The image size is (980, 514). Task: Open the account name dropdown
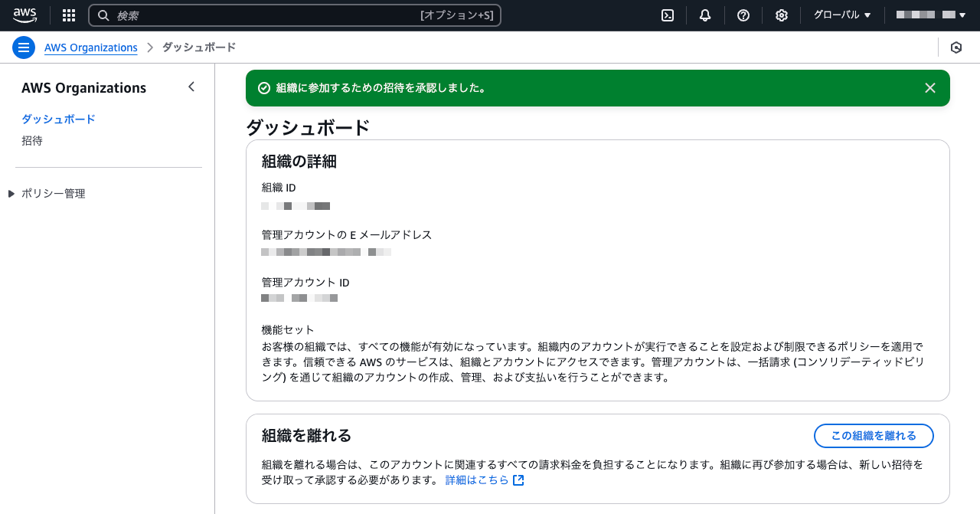[931, 15]
